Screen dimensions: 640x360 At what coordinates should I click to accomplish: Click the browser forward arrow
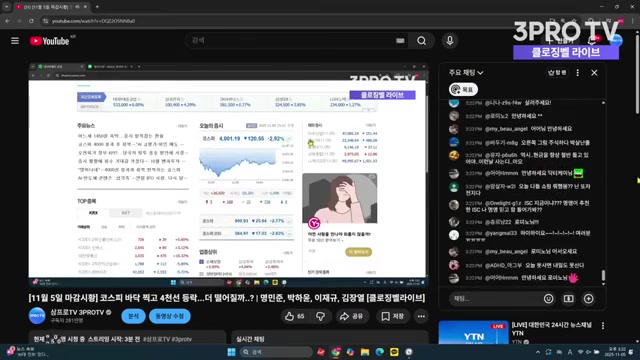(19, 21)
